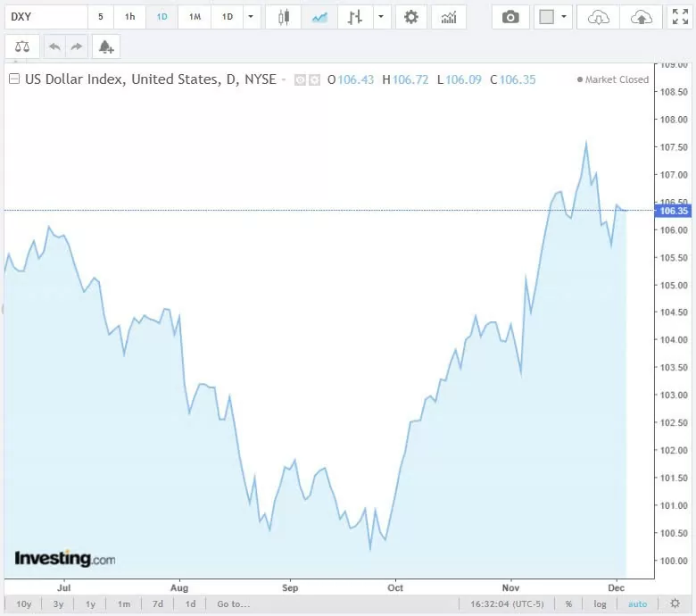Select the candlestick chart style icon

click(x=284, y=17)
